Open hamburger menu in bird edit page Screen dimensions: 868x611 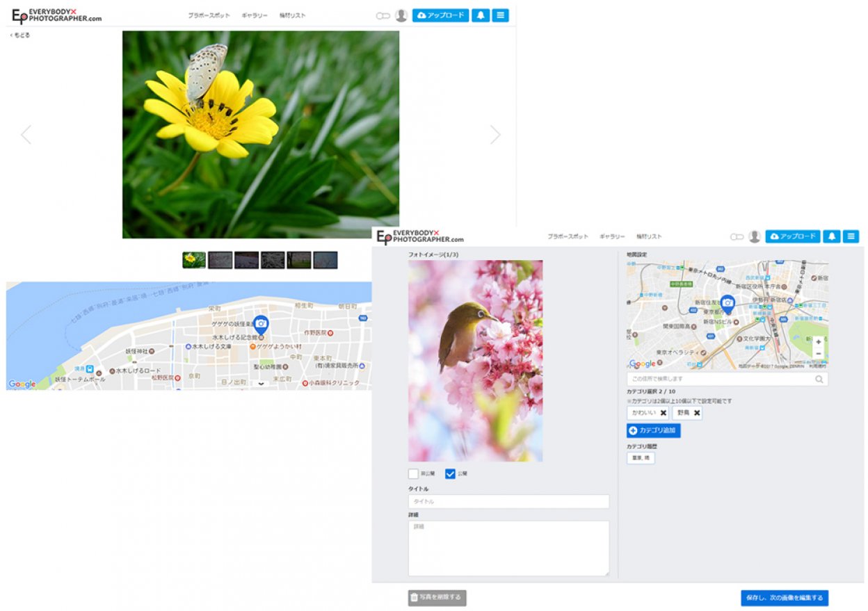[851, 236]
